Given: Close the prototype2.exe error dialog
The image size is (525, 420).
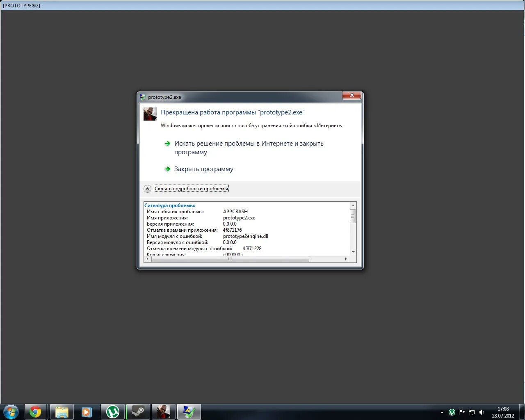Looking at the screenshot, I should (352, 96).
